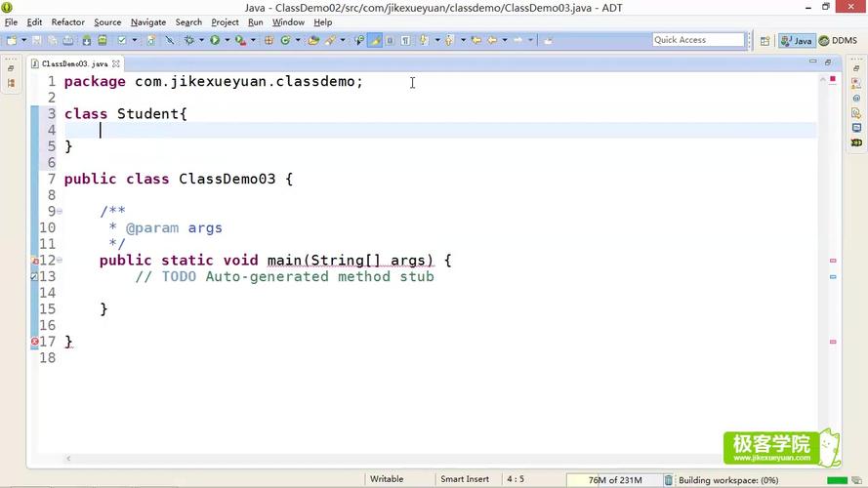Open dropdown next to New Java Class

click(x=298, y=40)
